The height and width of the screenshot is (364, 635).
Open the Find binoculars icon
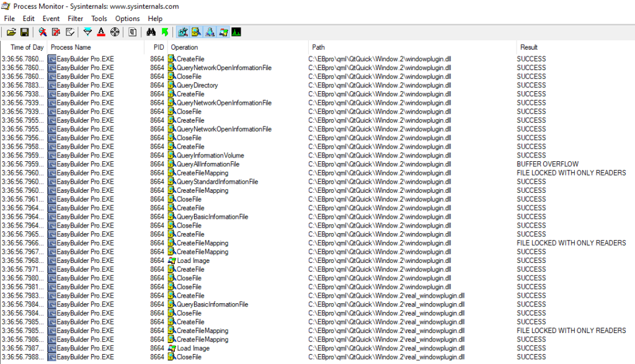[x=151, y=32]
